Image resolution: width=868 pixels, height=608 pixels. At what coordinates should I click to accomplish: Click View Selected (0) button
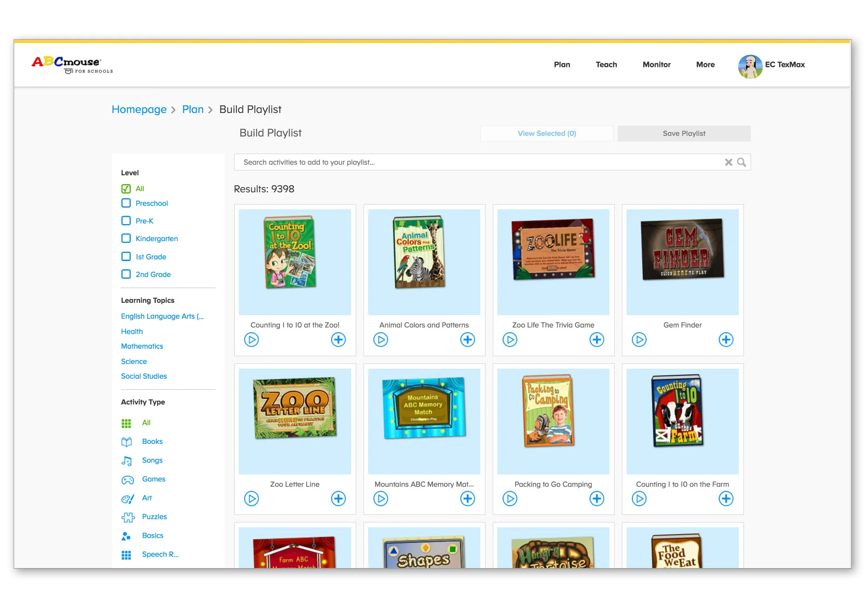click(547, 133)
